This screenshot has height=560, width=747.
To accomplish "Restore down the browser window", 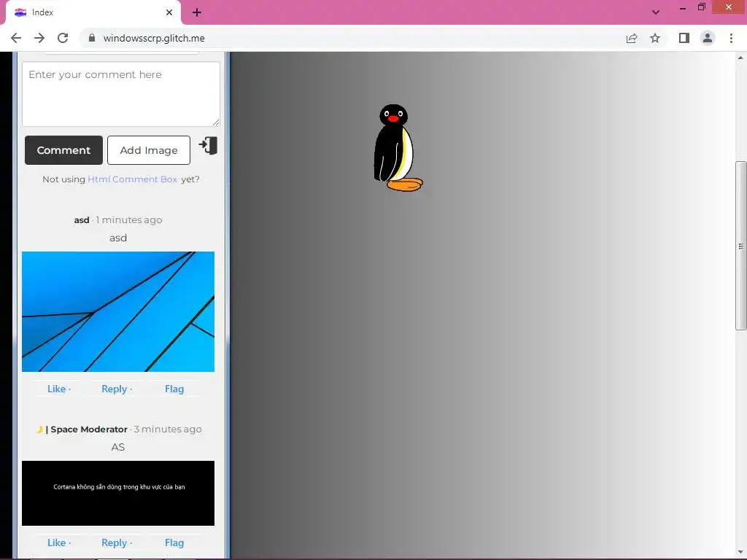I will tap(701, 7).
